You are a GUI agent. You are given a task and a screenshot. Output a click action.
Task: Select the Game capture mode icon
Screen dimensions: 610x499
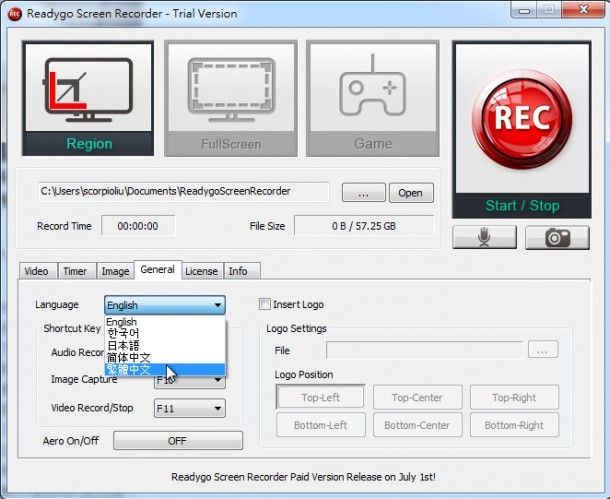[372, 98]
